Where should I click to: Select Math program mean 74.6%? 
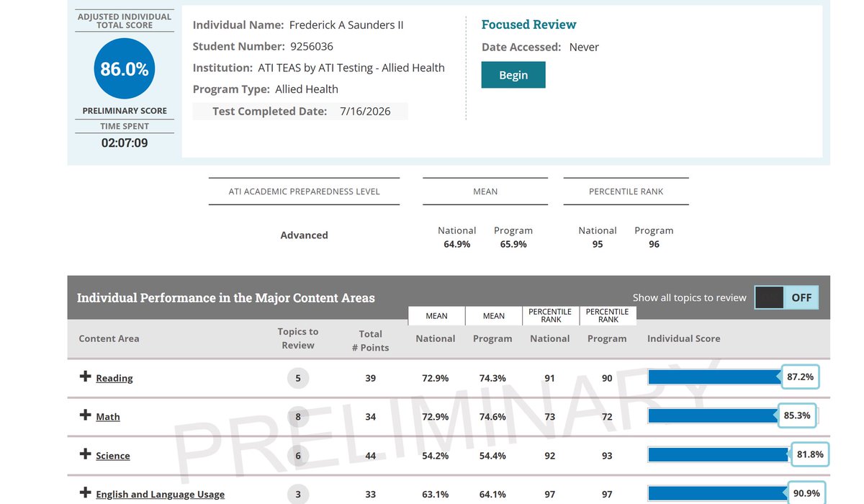492,417
